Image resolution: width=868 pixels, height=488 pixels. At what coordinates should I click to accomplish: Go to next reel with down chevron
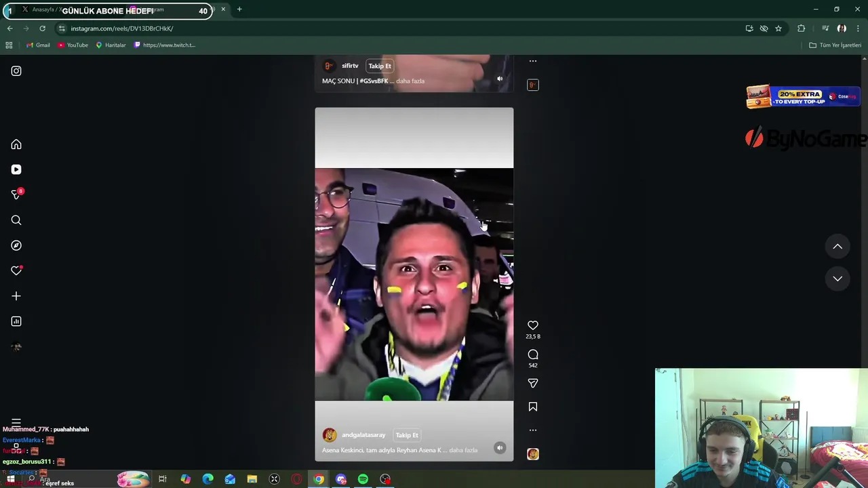837,279
